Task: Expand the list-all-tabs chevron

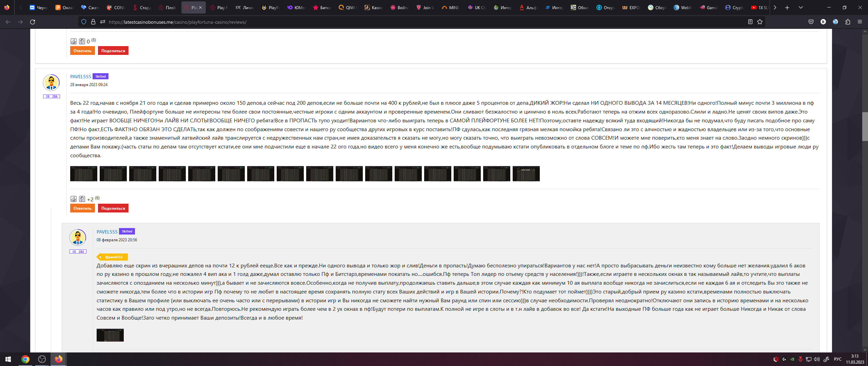Action: (801, 7)
